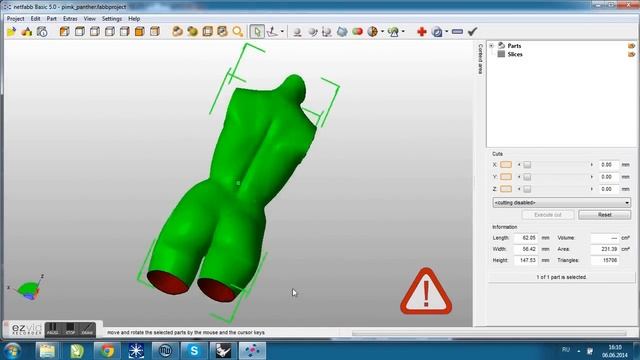Activate the selection arrow tool

pyautogui.click(x=257, y=31)
